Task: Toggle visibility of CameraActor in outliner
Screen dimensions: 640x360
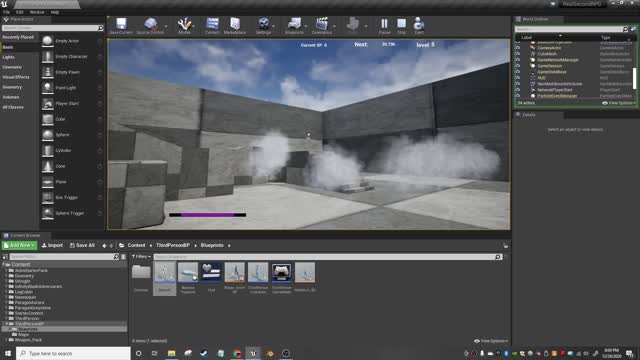Action: click(x=518, y=48)
